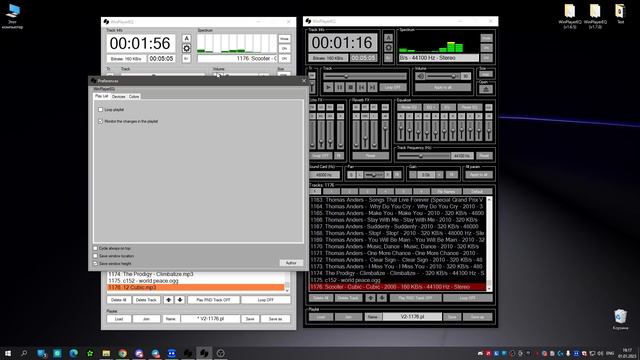Click Join playlist button in light player

coord(146,319)
